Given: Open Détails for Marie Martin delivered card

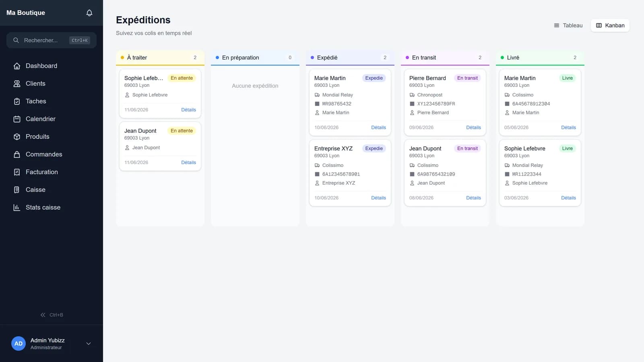Looking at the screenshot, I should coord(568,128).
